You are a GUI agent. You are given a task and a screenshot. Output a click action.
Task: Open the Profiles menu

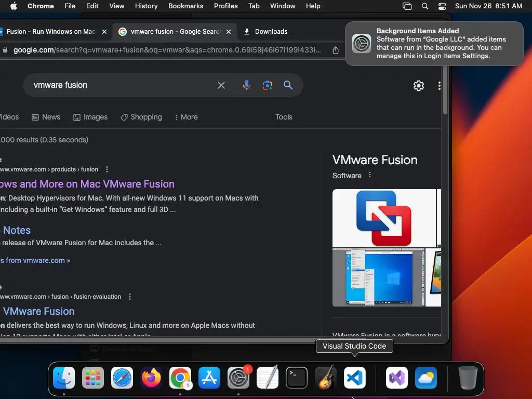click(x=225, y=6)
